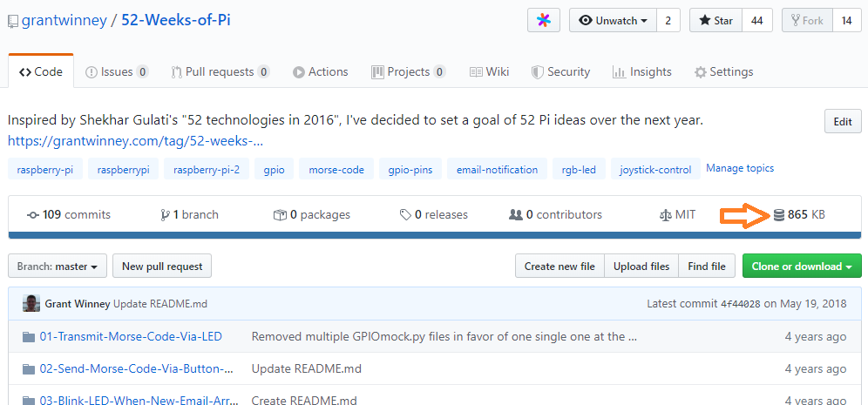Click the 01-Transmit-Morse-Code-Via-LED folder icon

(x=29, y=336)
